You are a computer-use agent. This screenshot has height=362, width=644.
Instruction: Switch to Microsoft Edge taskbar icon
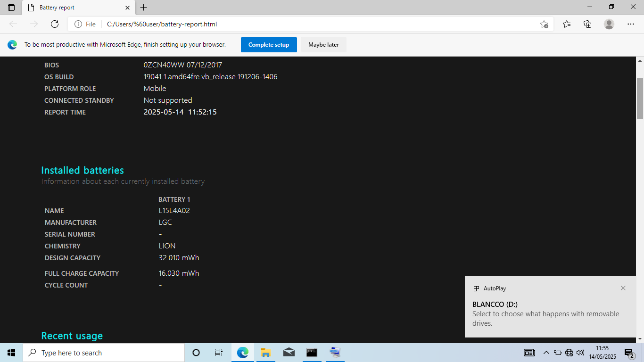[x=243, y=353]
